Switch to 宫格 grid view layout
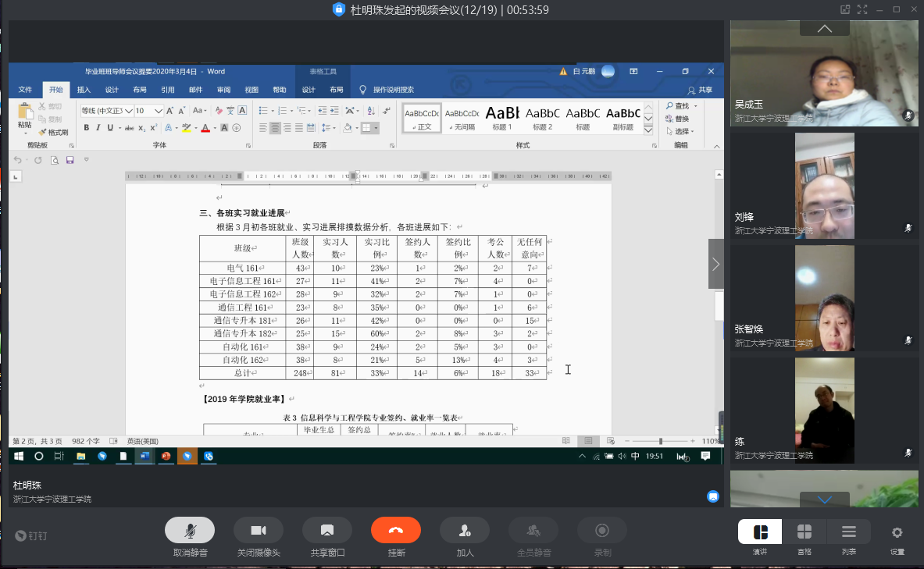This screenshot has width=924, height=569. (804, 532)
